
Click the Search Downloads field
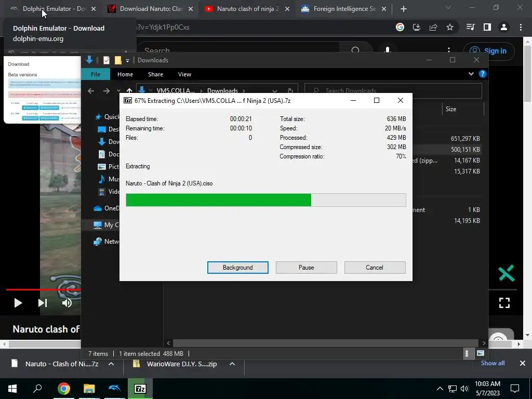click(x=393, y=90)
